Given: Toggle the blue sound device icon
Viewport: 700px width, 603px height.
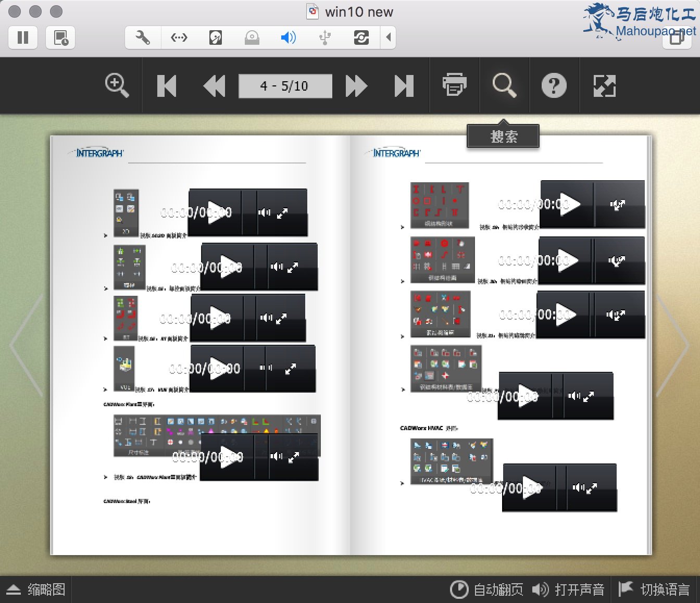Looking at the screenshot, I should coord(288,37).
